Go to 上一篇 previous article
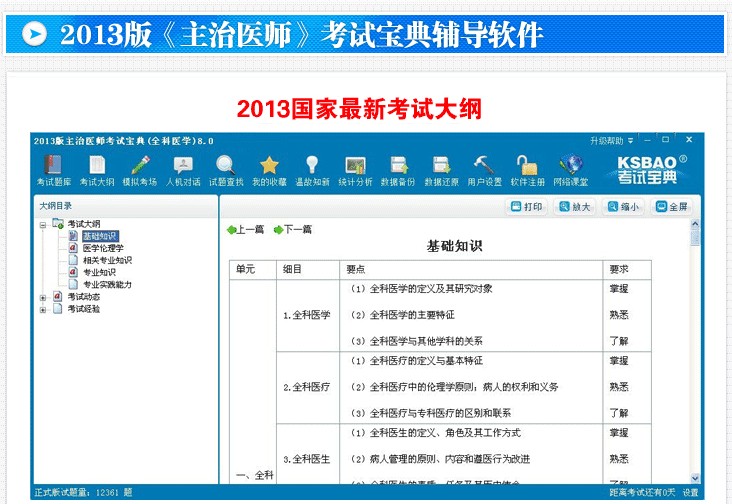This screenshot has height=504, width=732. coord(246,229)
